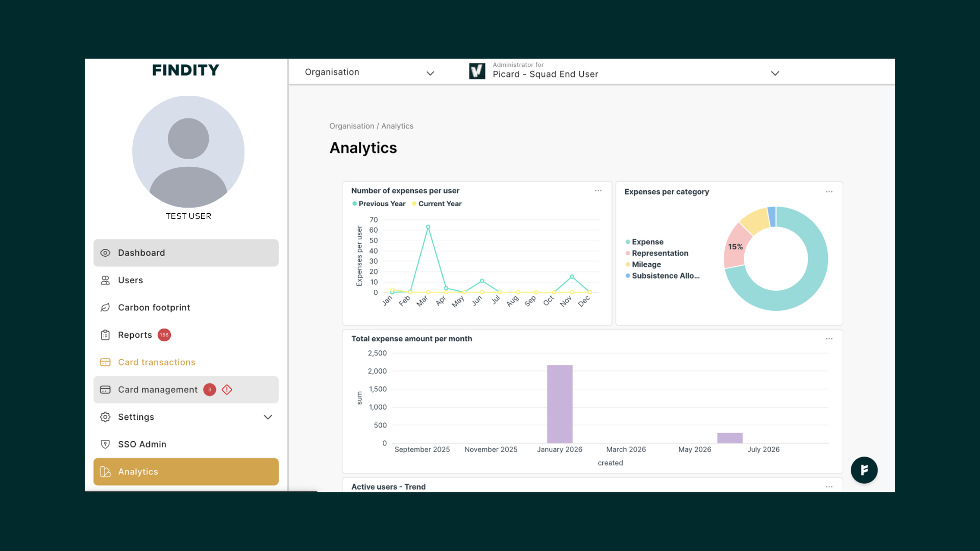
Task: Click the Carbon footprint leaf icon
Action: 105,308
